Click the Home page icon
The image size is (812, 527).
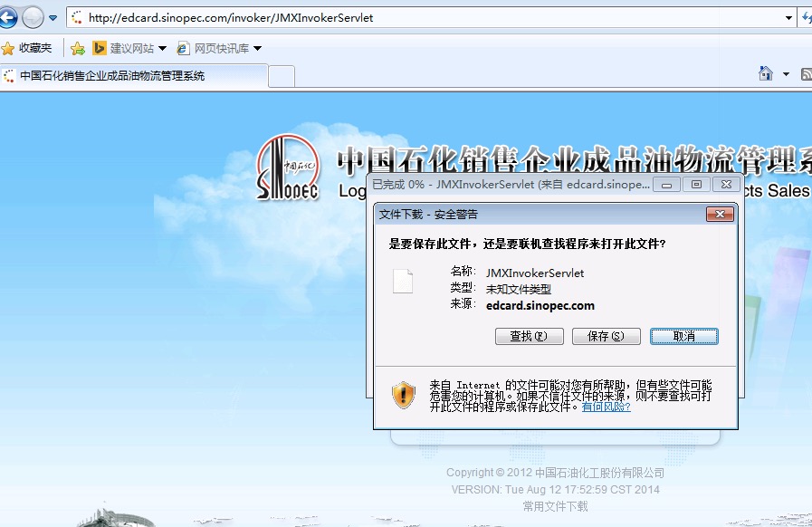766,73
